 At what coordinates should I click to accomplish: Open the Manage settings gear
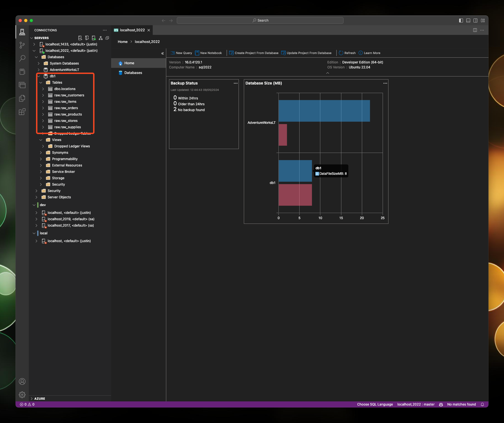click(x=22, y=394)
